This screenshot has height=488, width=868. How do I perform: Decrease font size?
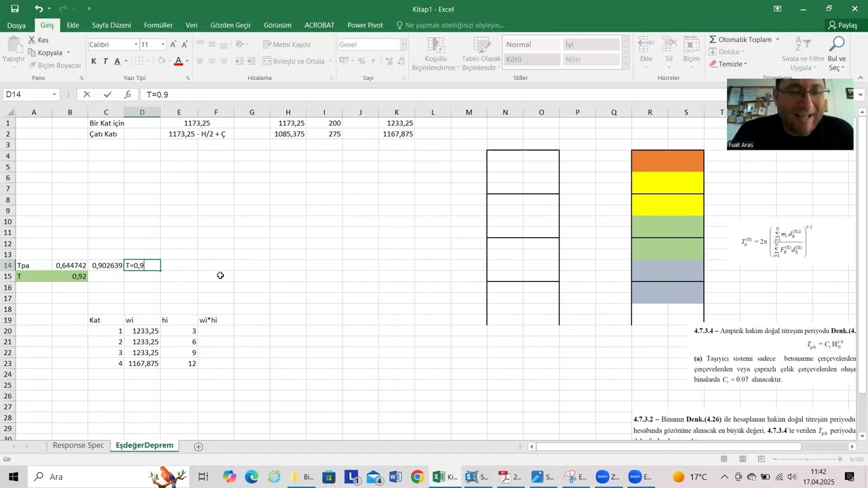(x=185, y=45)
